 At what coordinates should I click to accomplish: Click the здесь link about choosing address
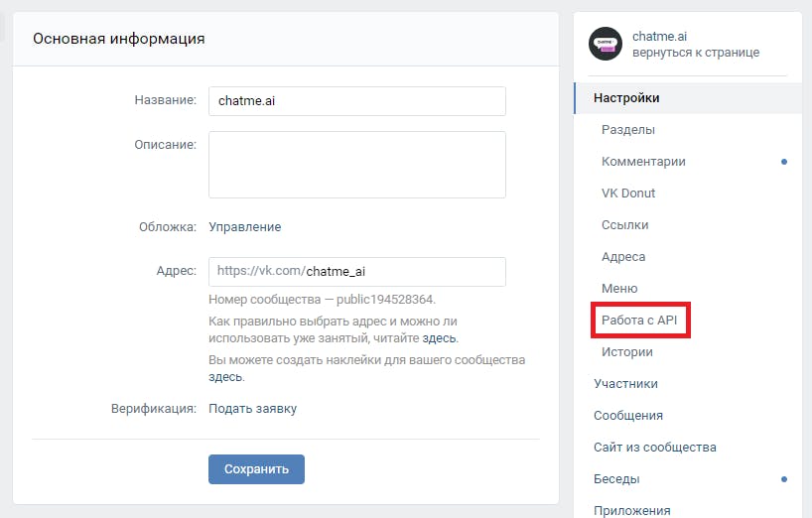(x=439, y=338)
